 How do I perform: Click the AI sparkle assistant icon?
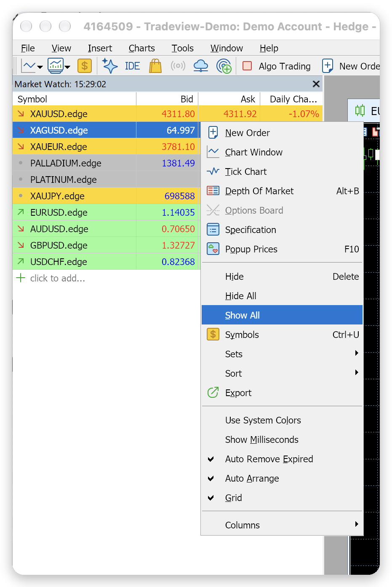pos(110,66)
